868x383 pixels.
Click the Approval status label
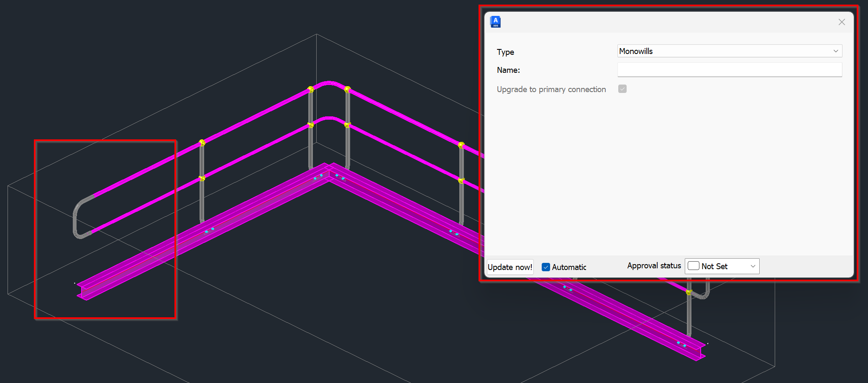point(653,265)
